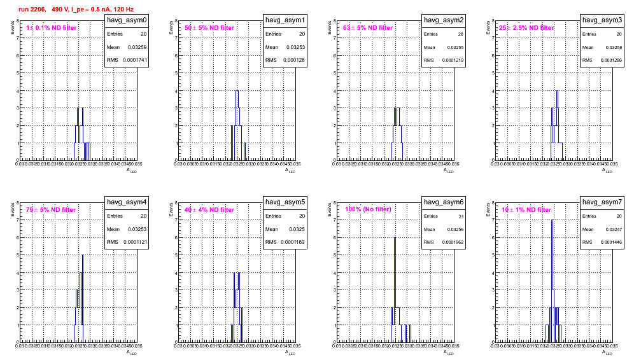Click the run 2206 header title

(x=76, y=10)
